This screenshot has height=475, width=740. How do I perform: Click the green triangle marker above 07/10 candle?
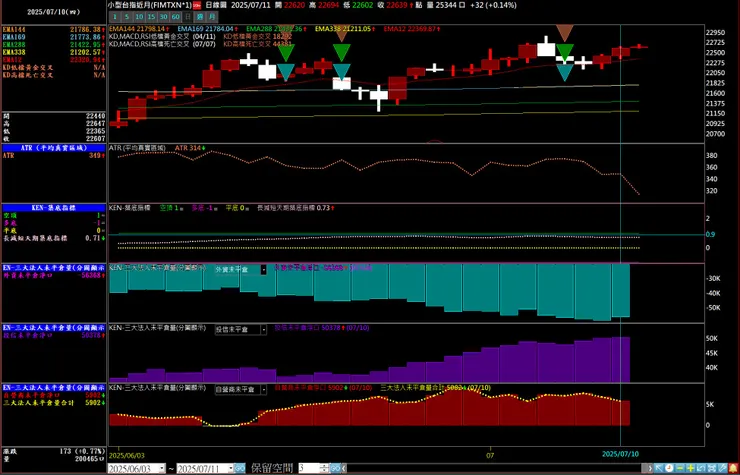[564, 51]
